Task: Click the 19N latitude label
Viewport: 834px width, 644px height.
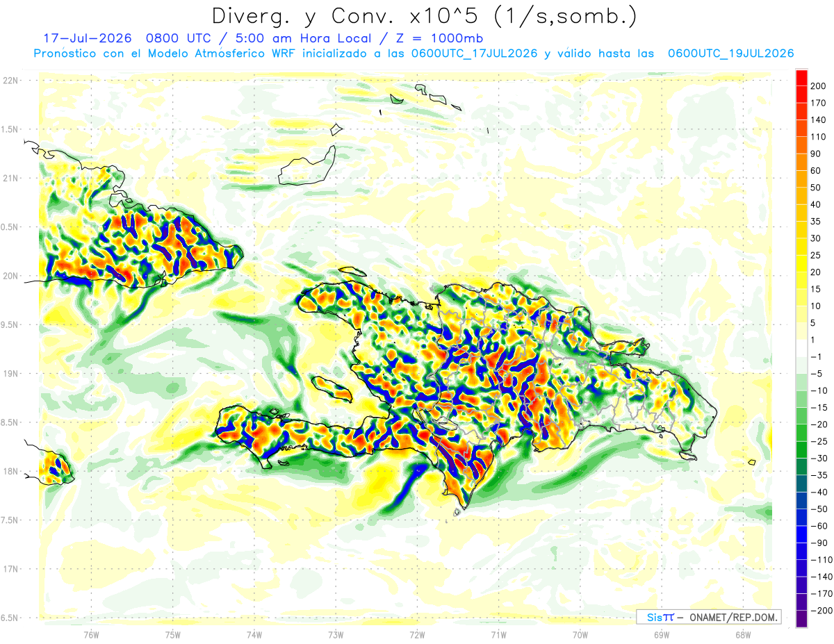Action: [x=11, y=374]
